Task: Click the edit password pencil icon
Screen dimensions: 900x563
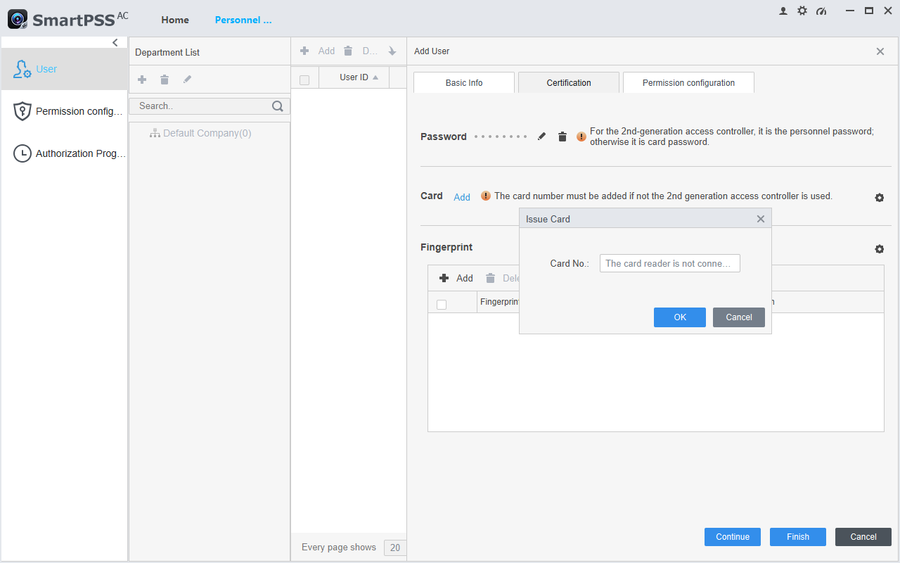Action: 542,136
